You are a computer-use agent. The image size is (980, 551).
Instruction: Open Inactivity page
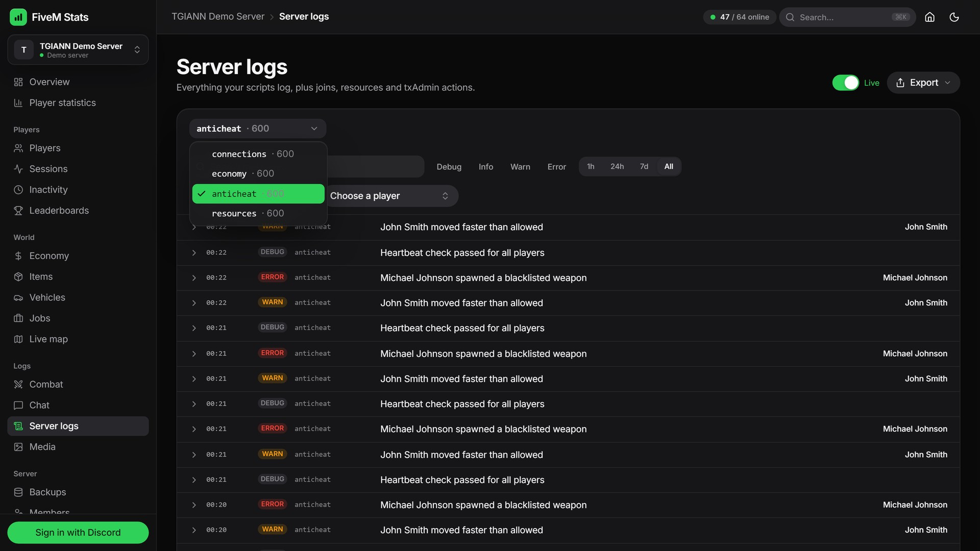click(78, 190)
